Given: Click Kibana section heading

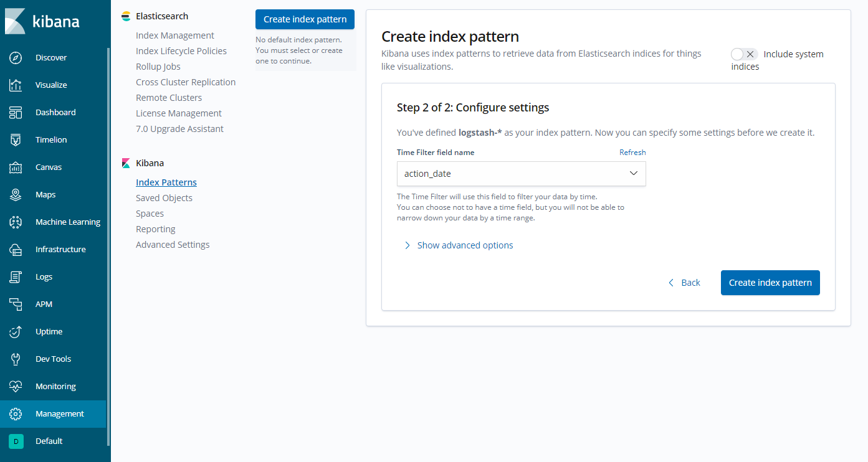Looking at the screenshot, I should 150,163.
